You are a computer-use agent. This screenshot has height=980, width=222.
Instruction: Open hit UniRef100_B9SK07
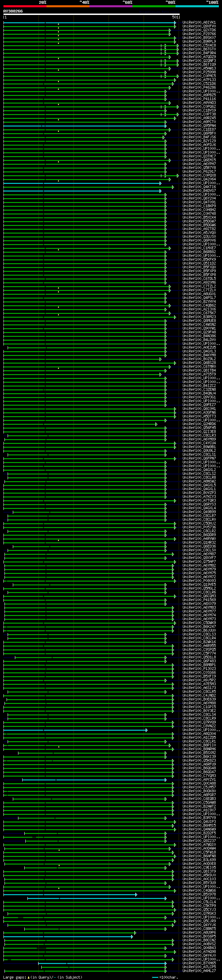click(x=199, y=38)
